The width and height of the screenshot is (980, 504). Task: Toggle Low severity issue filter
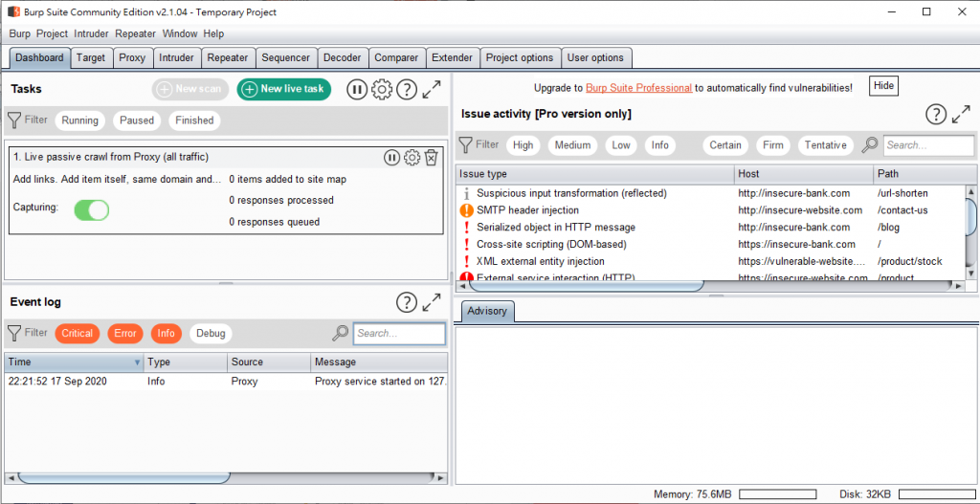(x=620, y=145)
